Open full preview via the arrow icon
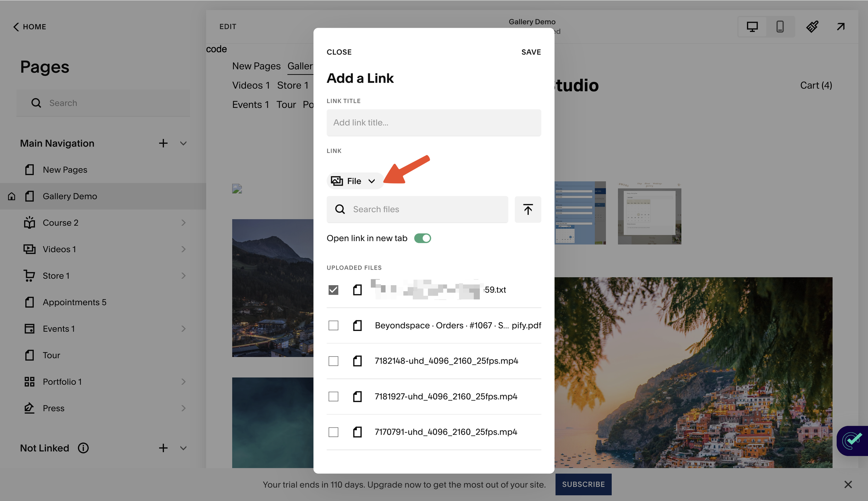Viewport: 868px width, 501px height. 841,26
